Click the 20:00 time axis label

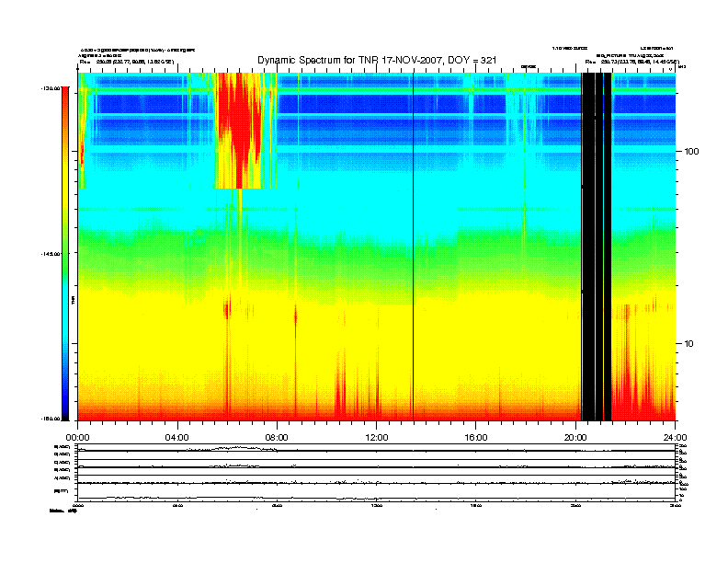pos(575,438)
